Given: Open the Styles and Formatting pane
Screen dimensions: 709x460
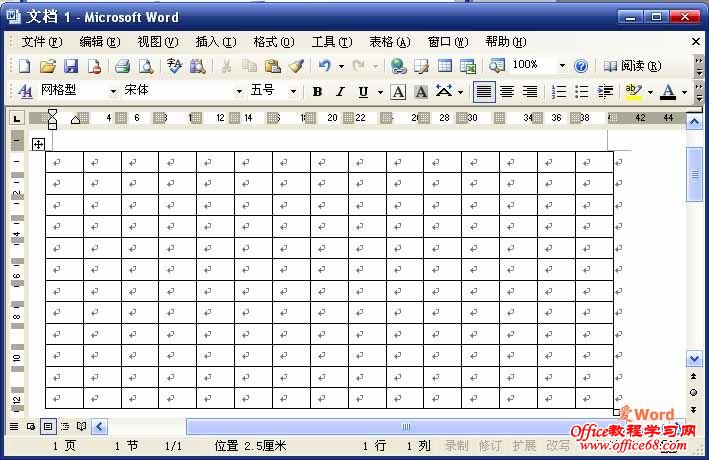Looking at the screenshot, I should click(x=25, y=92).
